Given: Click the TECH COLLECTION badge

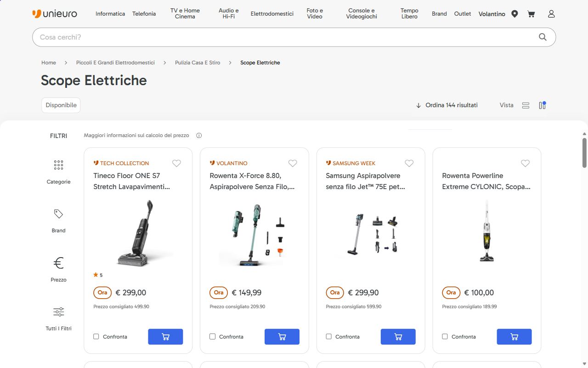Looking at the screenshot, I should tap(121, 163).
